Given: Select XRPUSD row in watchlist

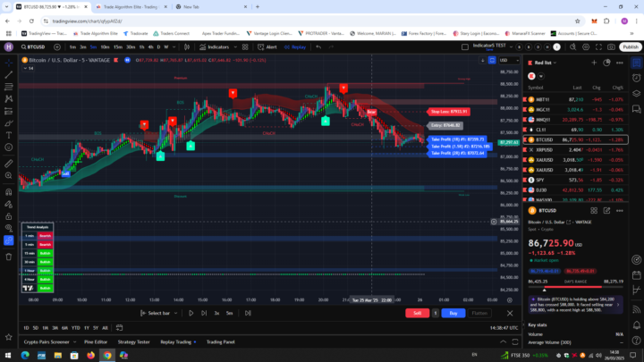Looking at the screenshot, I should (575, 150).
